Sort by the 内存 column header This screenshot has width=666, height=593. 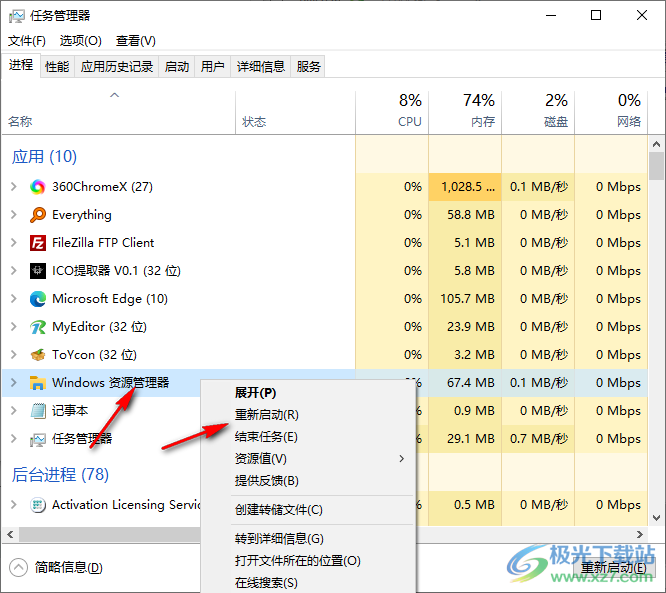pyautogui.click(x=465, y=113)
